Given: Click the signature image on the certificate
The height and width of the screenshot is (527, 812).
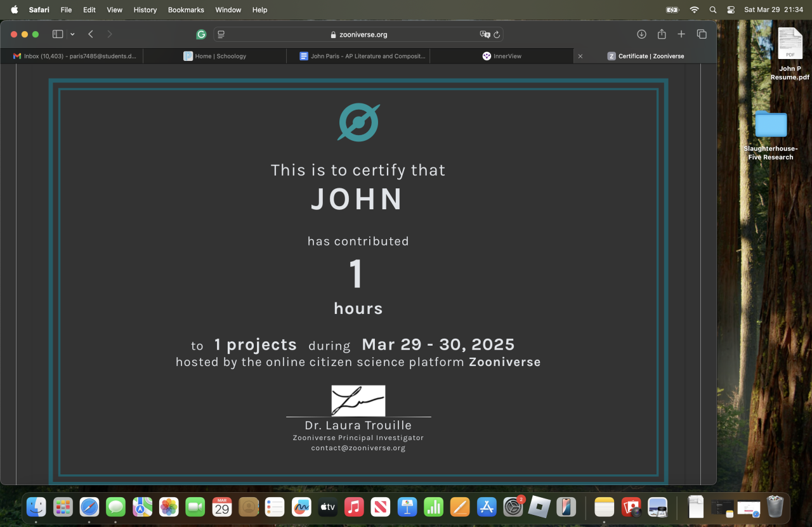Looking at the screenshot, I should point(358,401).
